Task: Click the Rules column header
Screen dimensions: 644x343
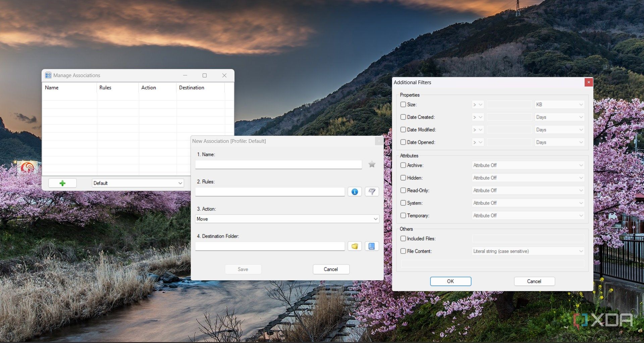Action: (118, 88)
